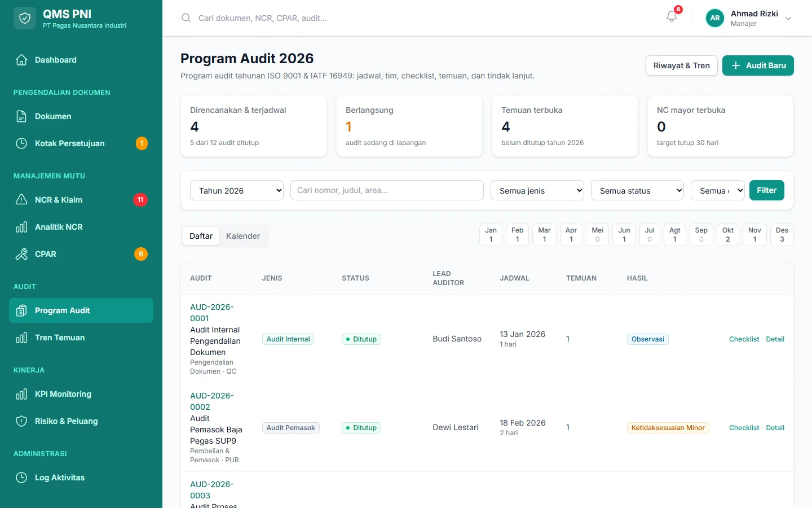The width and height of the screenshot is (812, 508).
Task: Filter by the Nov month chip
Action: point(754,235)
